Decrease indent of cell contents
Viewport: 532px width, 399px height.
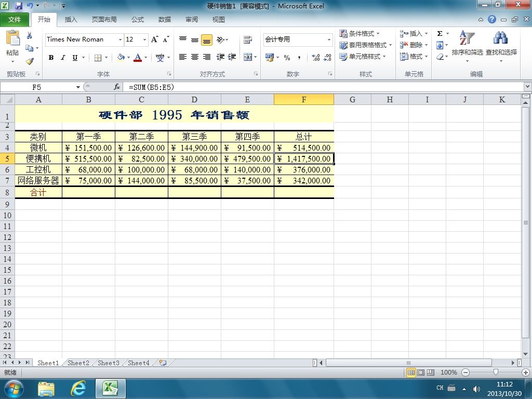[220, 57]
